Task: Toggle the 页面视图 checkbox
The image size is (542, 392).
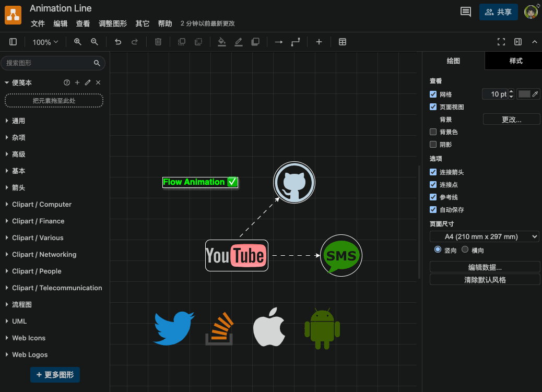Action: click(x=433, y=106)
